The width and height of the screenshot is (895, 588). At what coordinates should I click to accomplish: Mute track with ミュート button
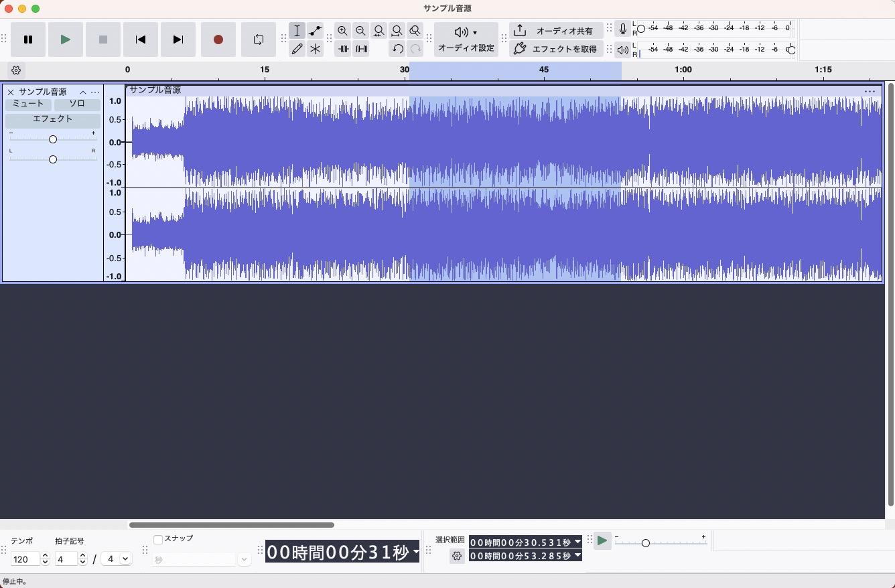[28, 104]
